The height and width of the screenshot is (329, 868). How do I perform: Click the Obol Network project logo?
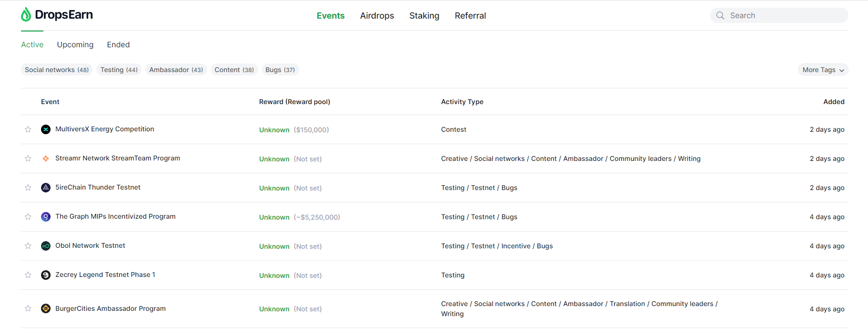coord(46,246)
